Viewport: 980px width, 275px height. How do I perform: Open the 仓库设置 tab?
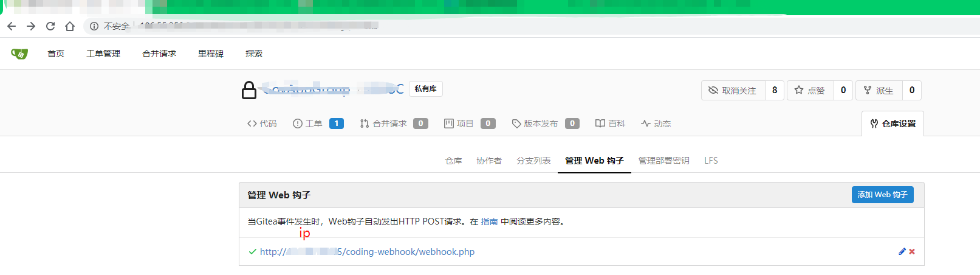(x=893, y=124)
